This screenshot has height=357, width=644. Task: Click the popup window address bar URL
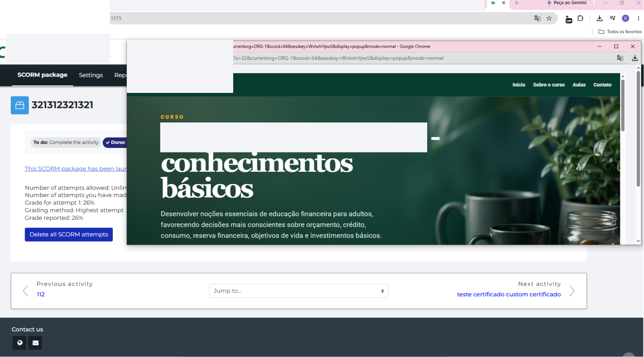tap(338, 58)
